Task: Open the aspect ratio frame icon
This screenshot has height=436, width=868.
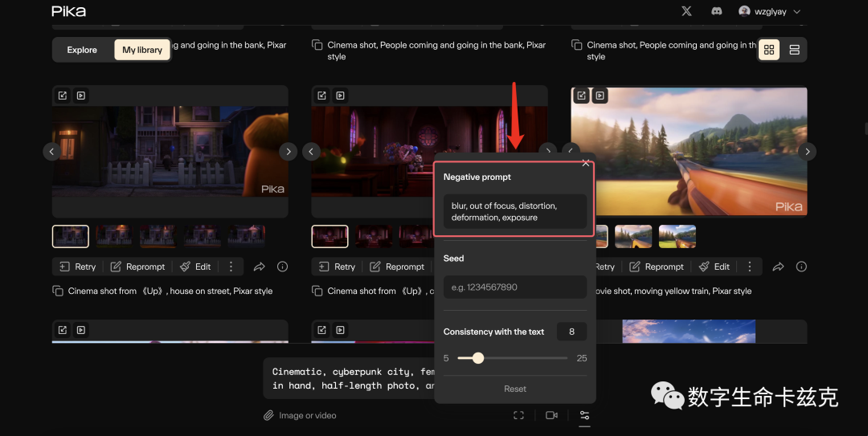Action: 518,415
